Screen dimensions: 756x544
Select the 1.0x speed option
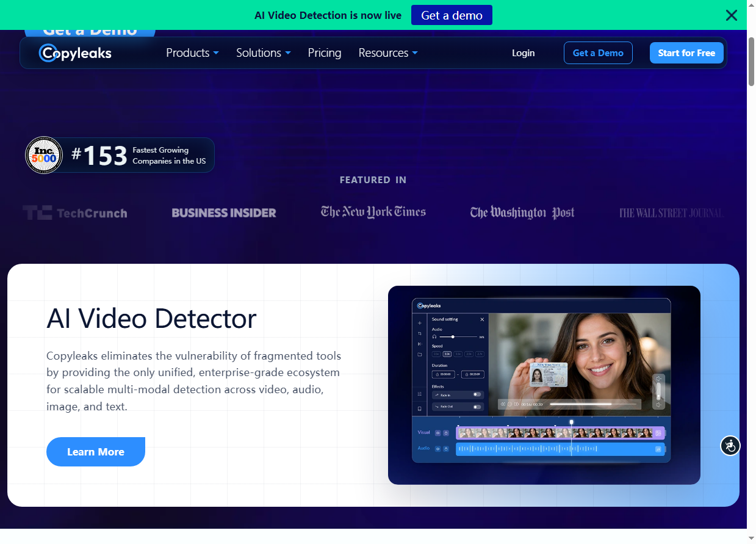tap(447, 354)
